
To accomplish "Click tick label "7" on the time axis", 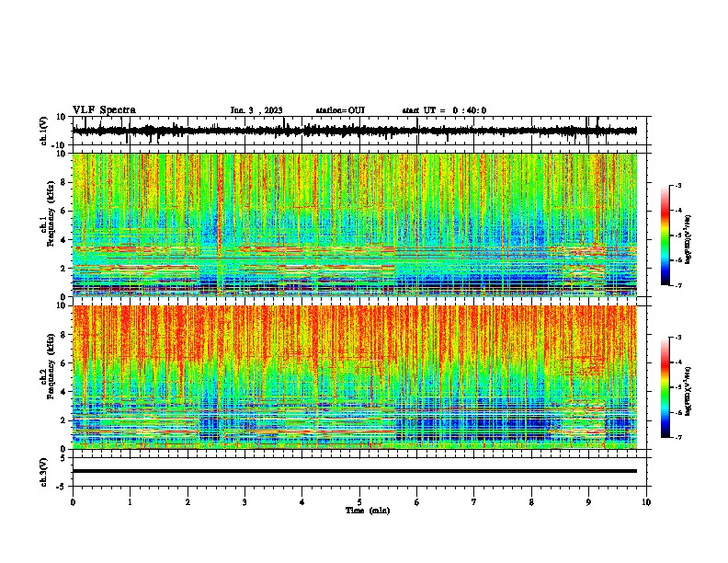I will [474, 502].
